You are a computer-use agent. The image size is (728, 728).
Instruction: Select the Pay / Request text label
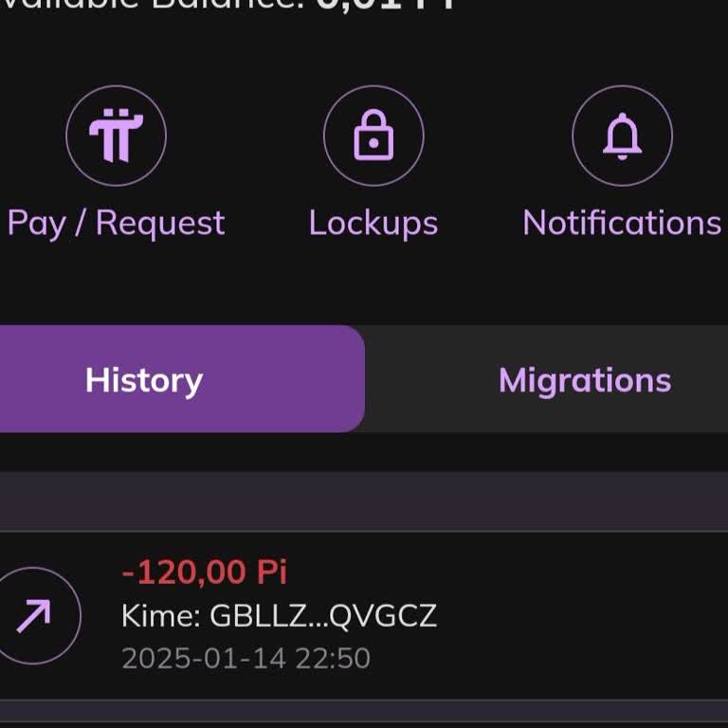(116, 223)
